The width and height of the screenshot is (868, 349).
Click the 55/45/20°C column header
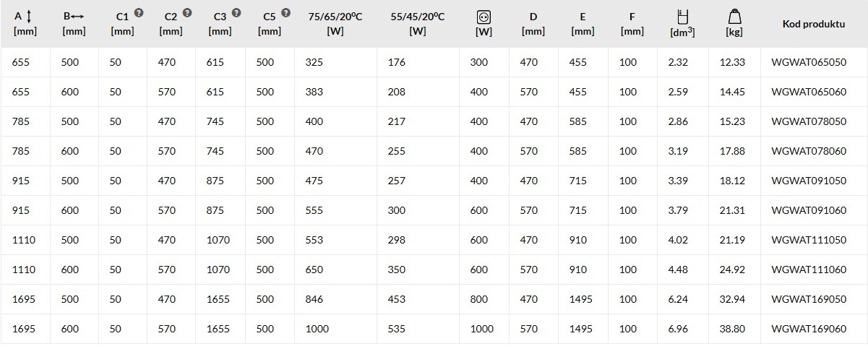tap(418, 24)
